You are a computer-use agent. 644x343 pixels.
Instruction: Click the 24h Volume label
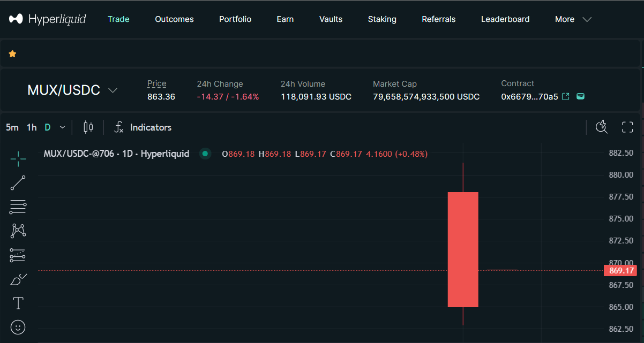coord(303,83)
